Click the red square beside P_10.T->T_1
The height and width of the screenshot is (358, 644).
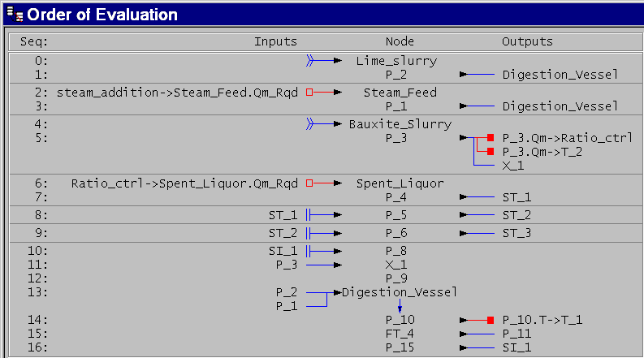click(x=491, y=320)
